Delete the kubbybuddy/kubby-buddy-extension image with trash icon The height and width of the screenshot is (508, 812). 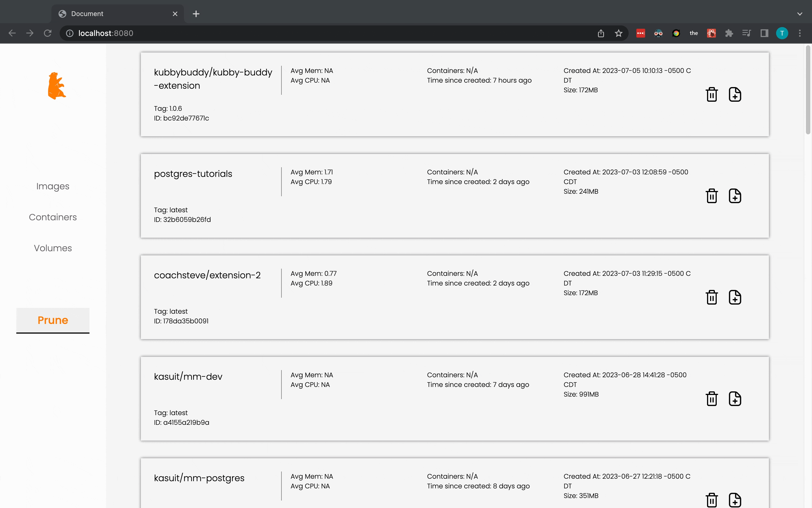[711, 95]
